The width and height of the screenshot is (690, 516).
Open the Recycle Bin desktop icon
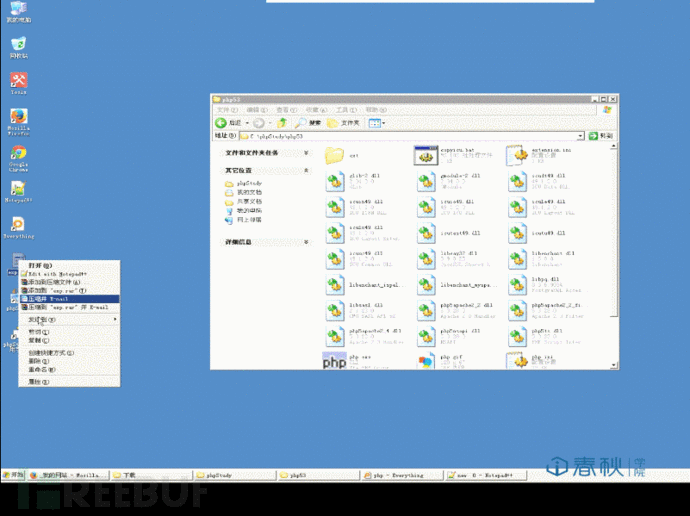tap(18, 48)
